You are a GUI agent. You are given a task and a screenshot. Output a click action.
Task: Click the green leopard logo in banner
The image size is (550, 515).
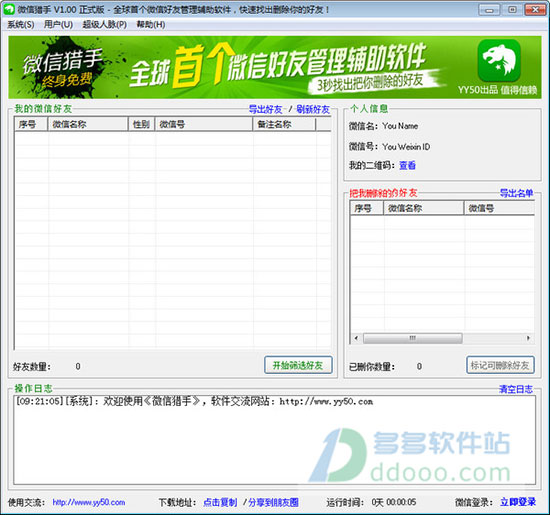point(499,60)
